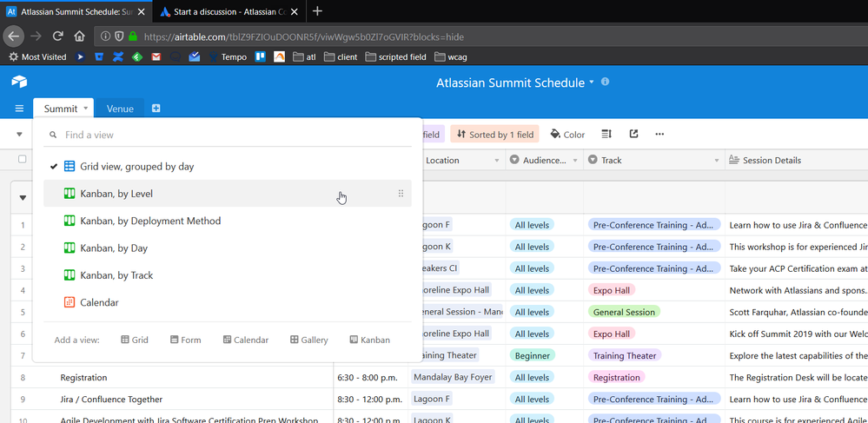868x423 pixels.
Task: Click the address bar URL
Action: coord(303,37)
